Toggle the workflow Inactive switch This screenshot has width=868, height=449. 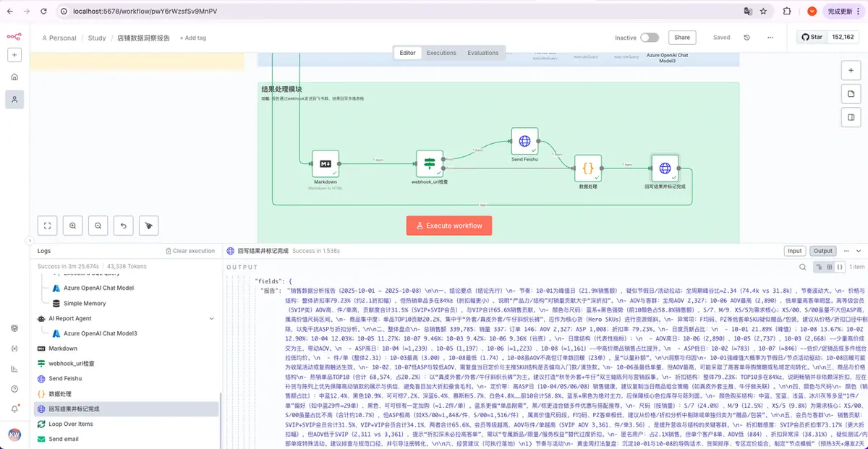pyautogui.click(x=650, y=38)
